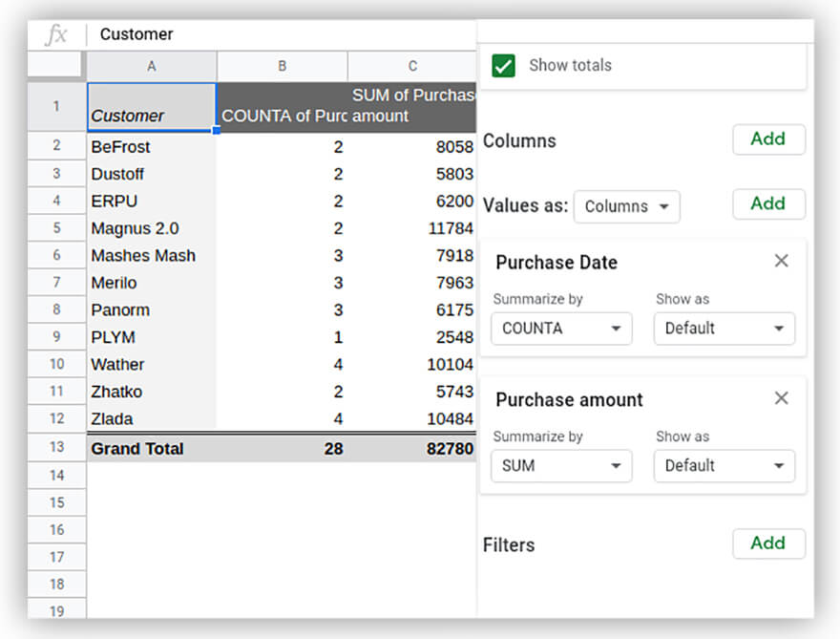
Task: Select the Magnus 2.0 customer cell
Action: point(151,228)
